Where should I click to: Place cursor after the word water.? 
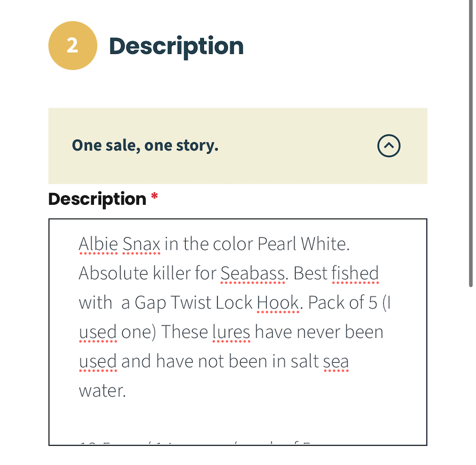point(126,391)
